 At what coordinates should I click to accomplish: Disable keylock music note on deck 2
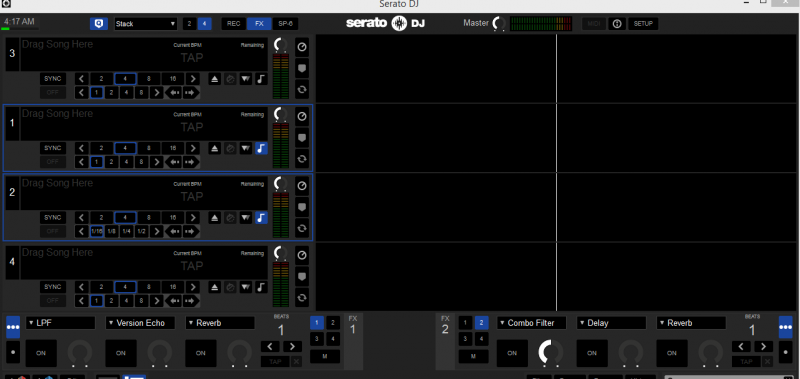[261, 218]
